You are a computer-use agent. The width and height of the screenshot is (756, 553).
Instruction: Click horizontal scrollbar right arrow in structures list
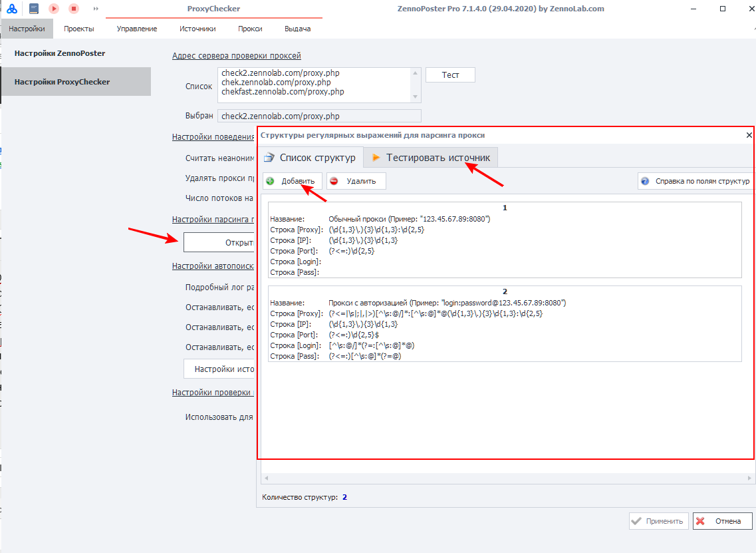coord(749,478)
